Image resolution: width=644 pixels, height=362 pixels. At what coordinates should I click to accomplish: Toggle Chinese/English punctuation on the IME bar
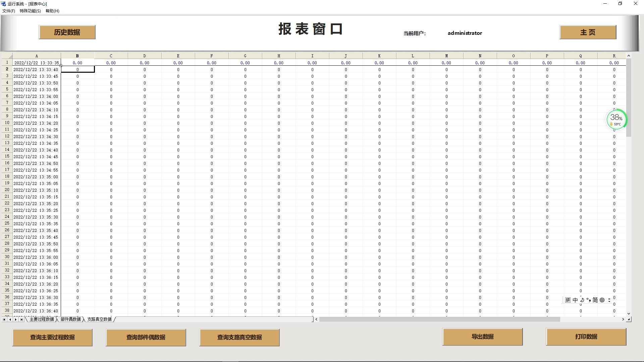589,300
